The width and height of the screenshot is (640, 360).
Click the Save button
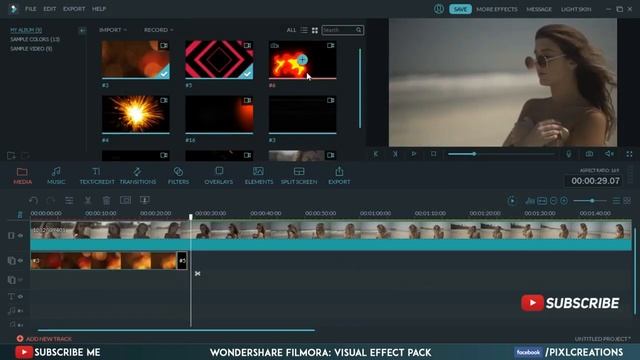click(x=460, y=9)
